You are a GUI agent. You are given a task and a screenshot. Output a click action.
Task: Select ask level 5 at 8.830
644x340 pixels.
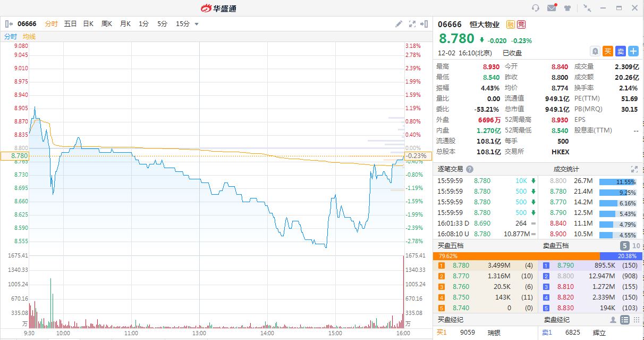point(591,308)
